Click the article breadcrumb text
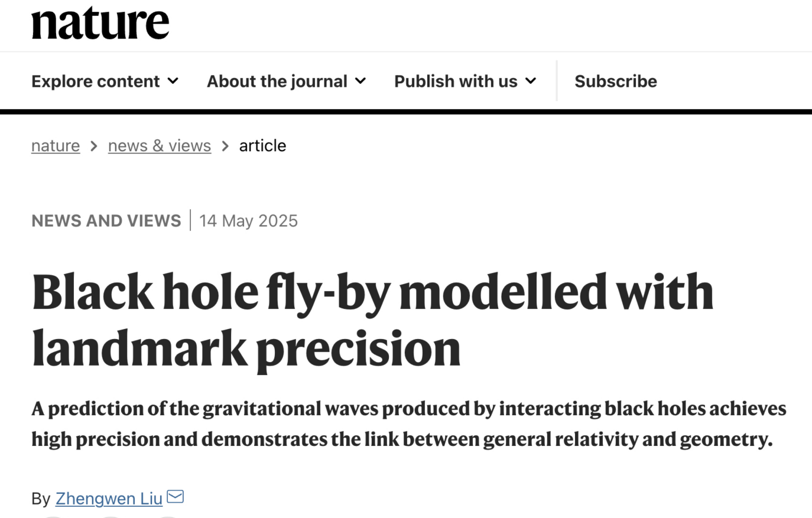Viewport: 812px width, 518px height. click(x=262, y=146)
